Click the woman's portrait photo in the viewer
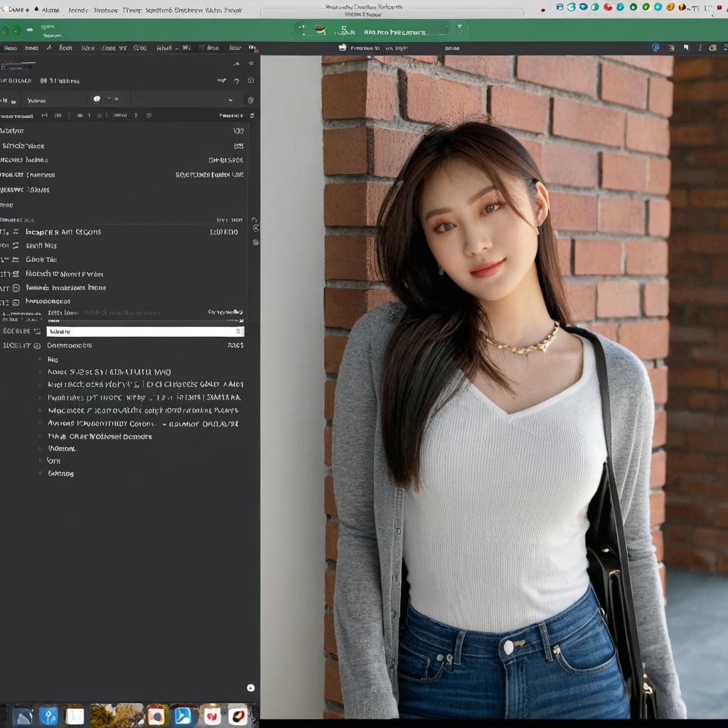The width and height of the screenshot is (728, 728). click(494, 387)
